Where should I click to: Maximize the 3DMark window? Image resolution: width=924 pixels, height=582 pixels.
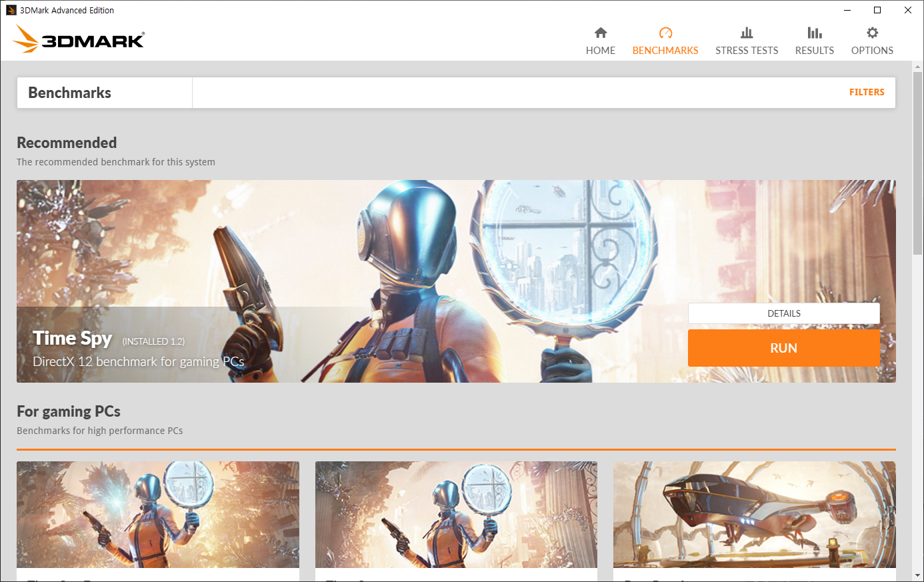click(x=877, y=10)
